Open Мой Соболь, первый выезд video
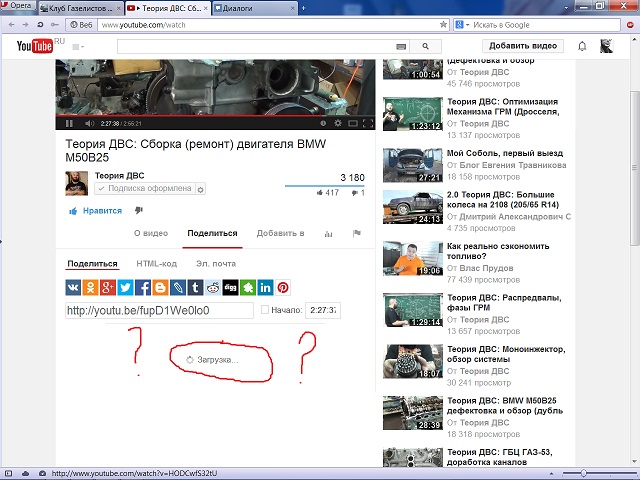 tap(505, 153)
